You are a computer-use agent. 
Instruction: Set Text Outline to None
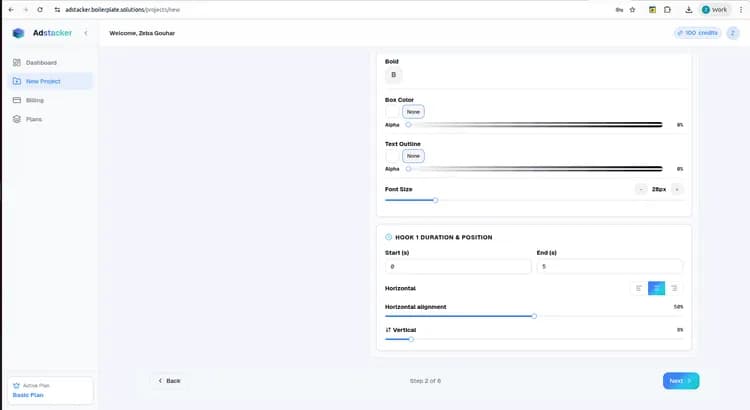click(413, 156)
